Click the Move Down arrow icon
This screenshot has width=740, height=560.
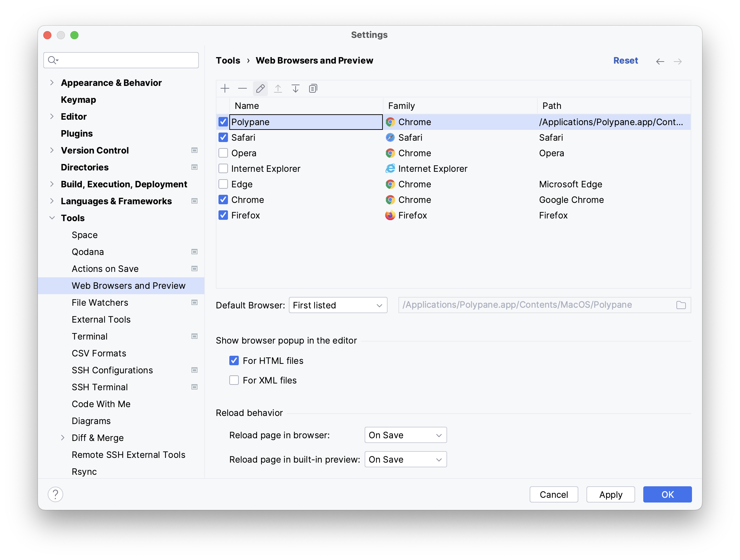[296, 89]
